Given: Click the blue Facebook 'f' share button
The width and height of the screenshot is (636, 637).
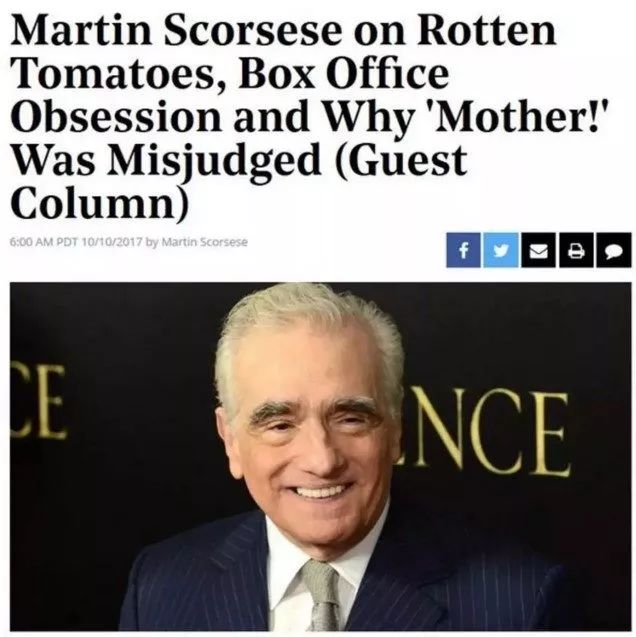Looking at the screenshot, I should tap(463, 250).
